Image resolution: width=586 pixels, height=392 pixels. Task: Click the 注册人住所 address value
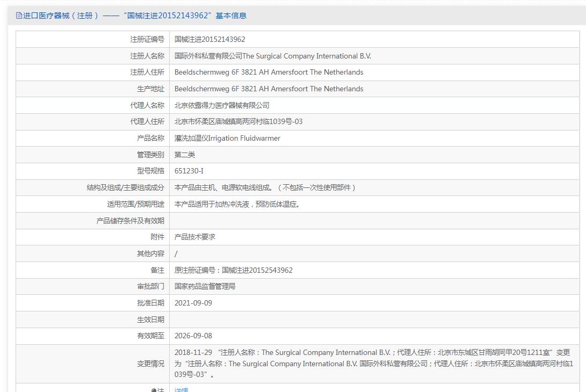(269, 72)
